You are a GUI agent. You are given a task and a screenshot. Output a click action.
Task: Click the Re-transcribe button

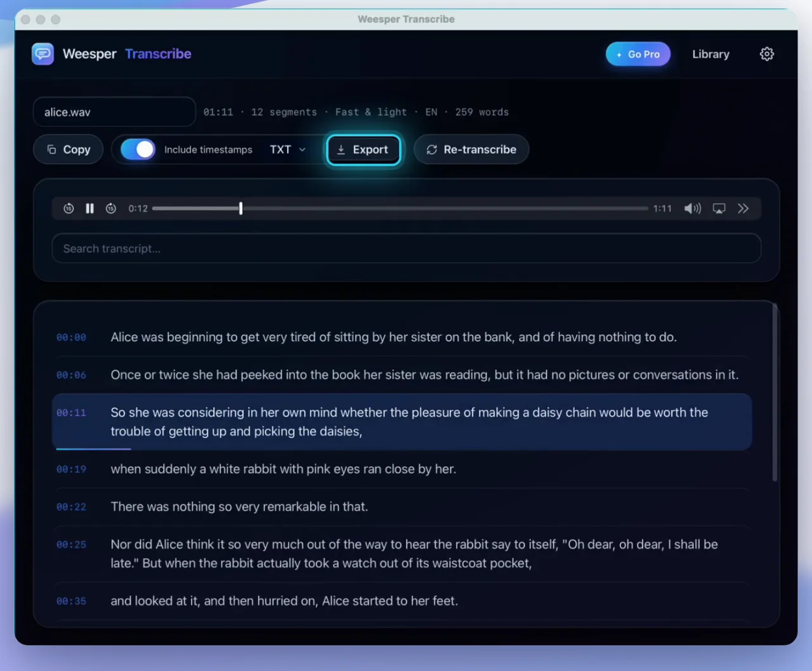tap(471, 150)
